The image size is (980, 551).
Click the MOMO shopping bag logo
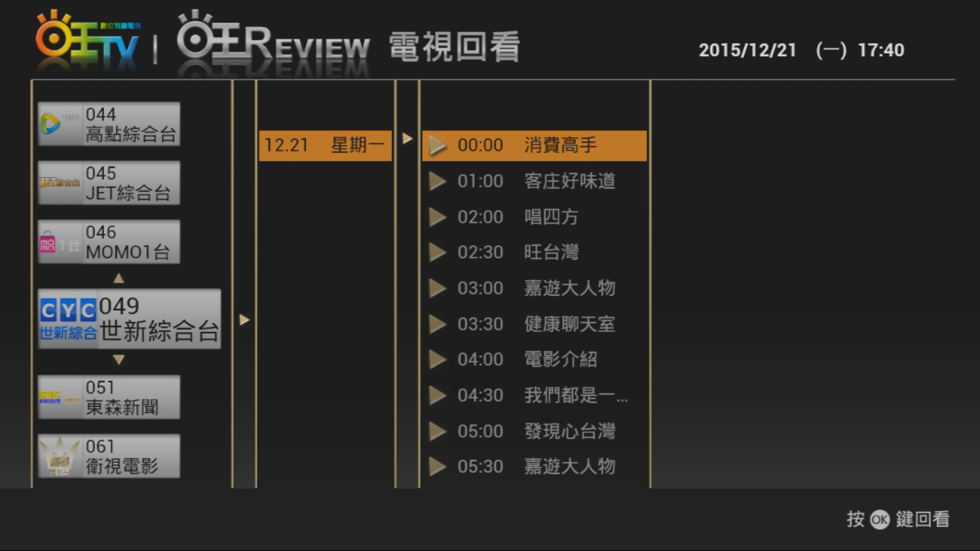47,242
